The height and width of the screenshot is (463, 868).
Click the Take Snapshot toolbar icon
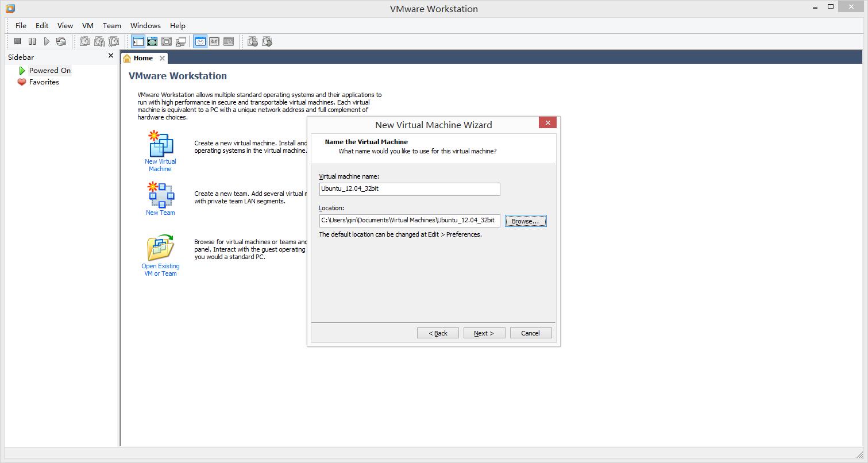tap(85, 41)
